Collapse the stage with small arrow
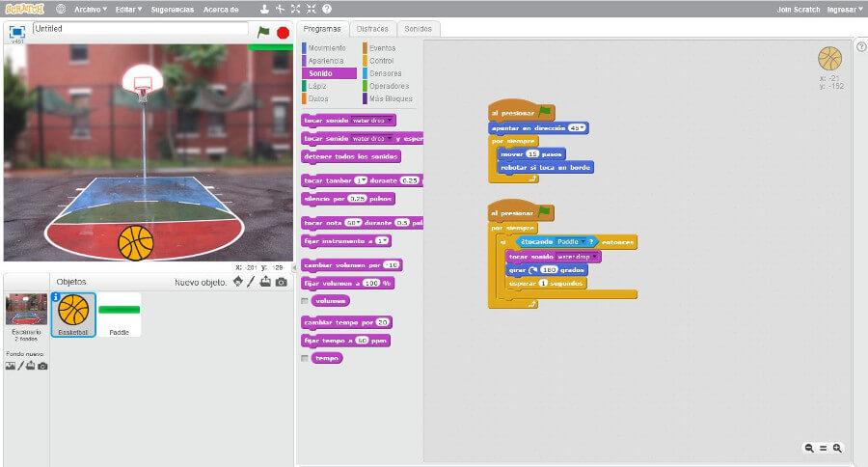The width and height of the screenshot is (868, 467). (294, 267)
